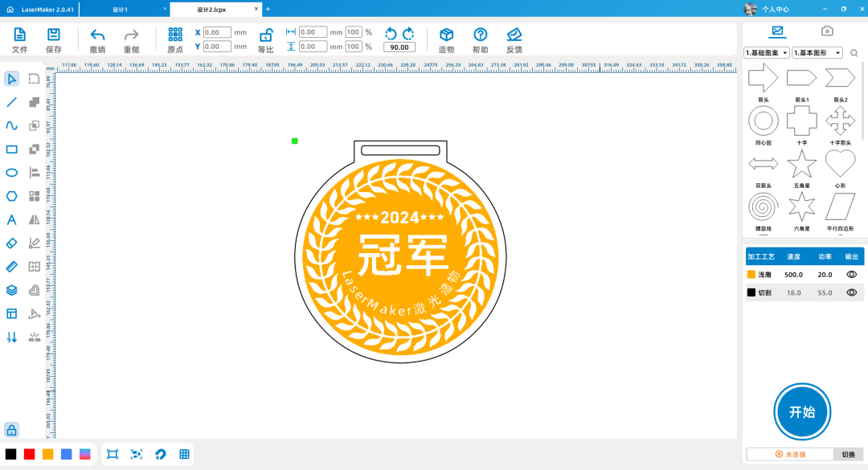Expand the 1.基本图形 shape dropdown
This screenshot has height=470, width=868.
(x=817, y=53)
